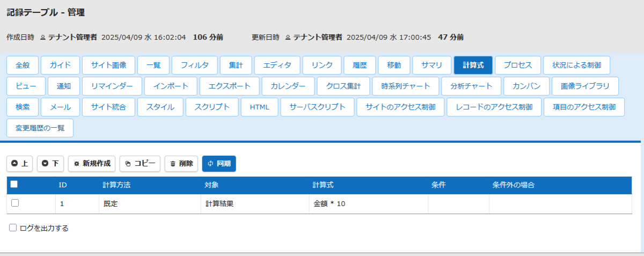Open the 分析チャート tab
This screenshot has height=256, width=644.
471,86
